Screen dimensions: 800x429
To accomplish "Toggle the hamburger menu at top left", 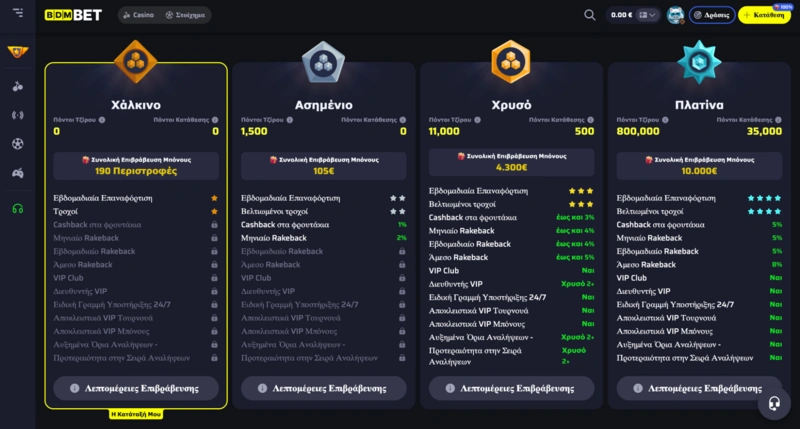I will 17,15.
